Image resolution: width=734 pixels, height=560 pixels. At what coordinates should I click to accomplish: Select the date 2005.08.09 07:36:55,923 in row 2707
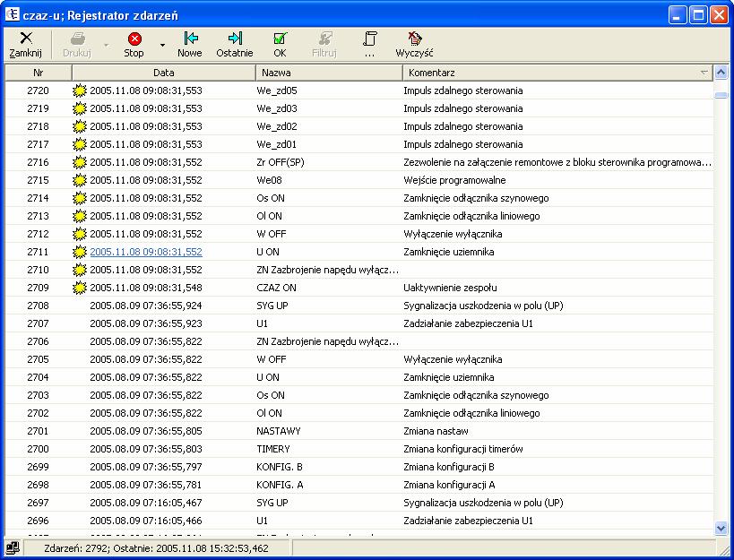[x=146, y=323]
